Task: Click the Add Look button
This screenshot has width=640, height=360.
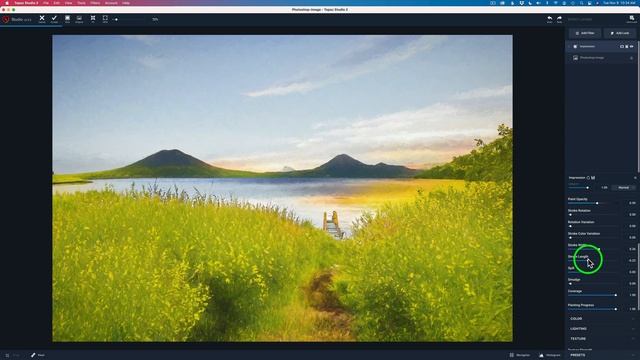Action: point(620,33)
